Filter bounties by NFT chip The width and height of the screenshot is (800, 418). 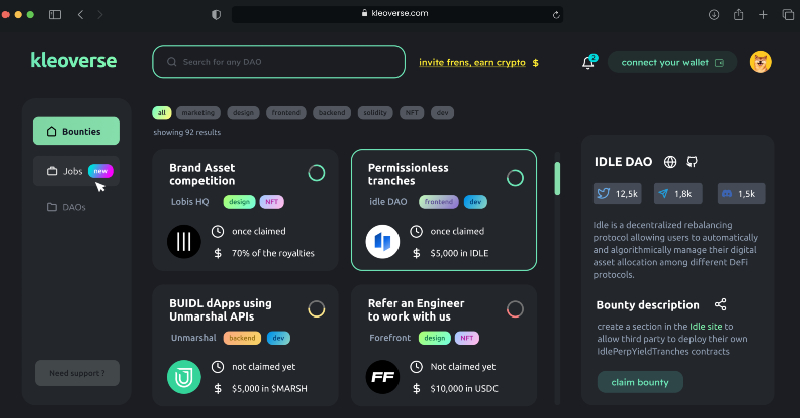click(x=412, y=112)
